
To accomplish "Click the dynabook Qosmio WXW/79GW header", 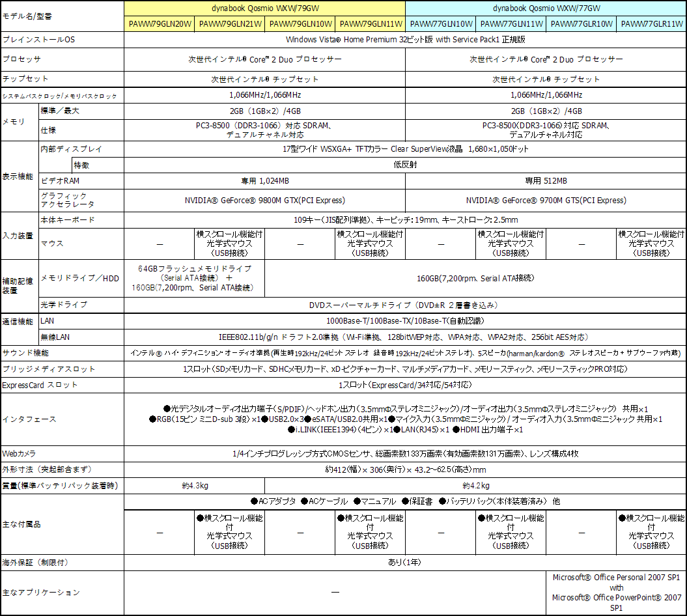I will click(x=264, y=8).
